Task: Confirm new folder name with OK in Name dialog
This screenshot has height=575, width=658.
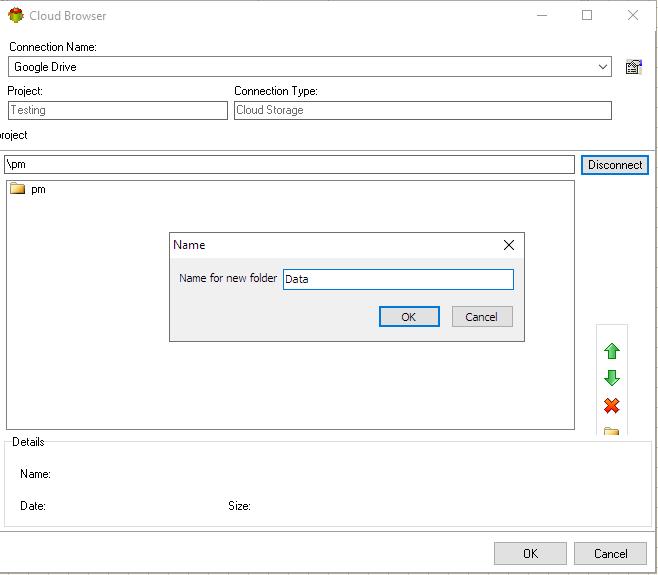Action: coord(409,316)
